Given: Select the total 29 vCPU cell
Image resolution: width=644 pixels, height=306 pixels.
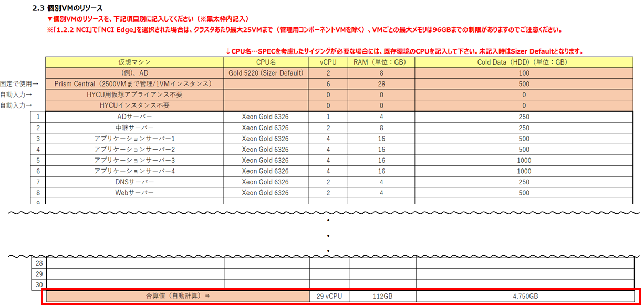Looking at the screenshot, I should click(x=329, y=296).
